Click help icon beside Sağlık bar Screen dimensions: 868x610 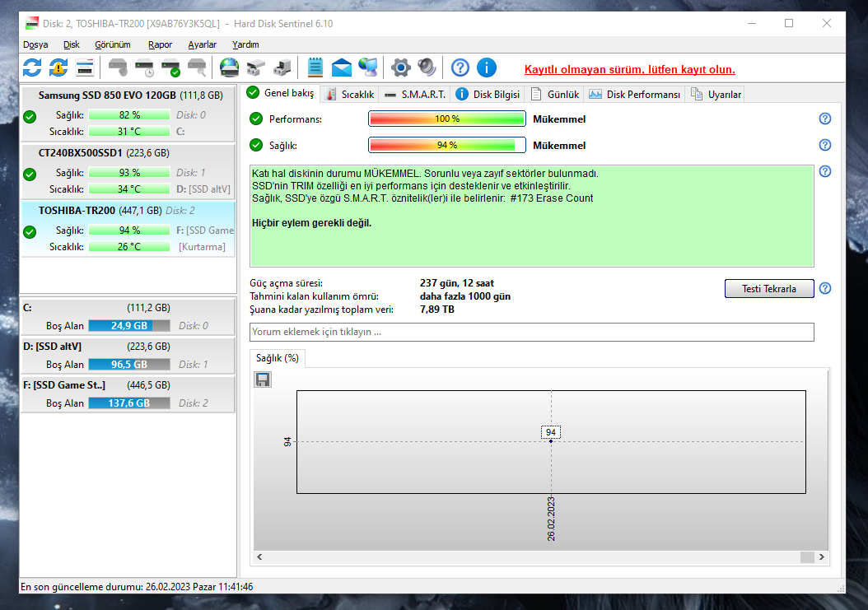825,145
